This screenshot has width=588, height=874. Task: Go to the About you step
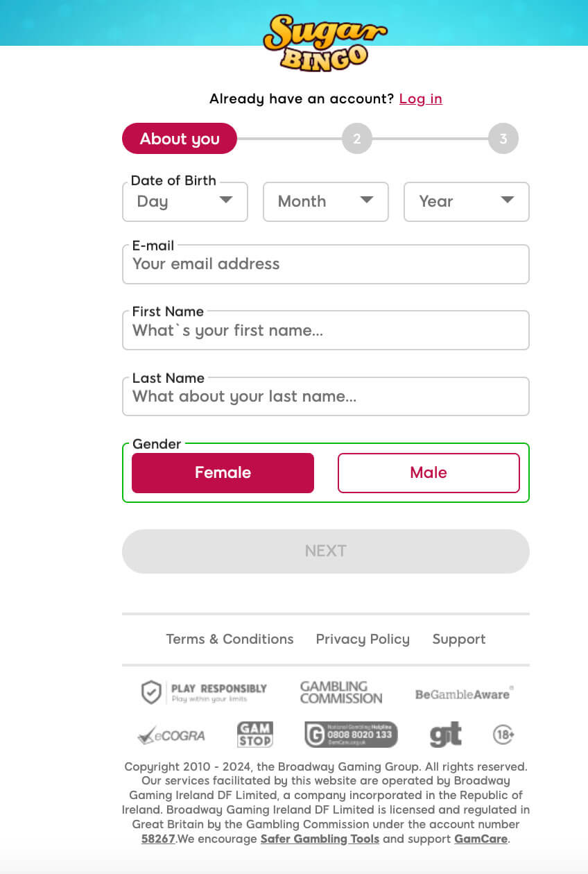(x=180, y=139)
